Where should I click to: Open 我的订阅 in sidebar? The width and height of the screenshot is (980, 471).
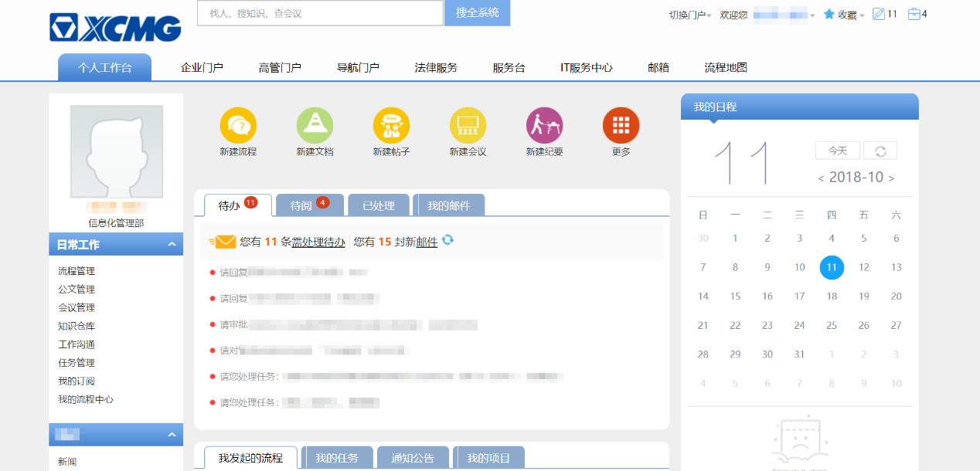click(x=77, y=381)
